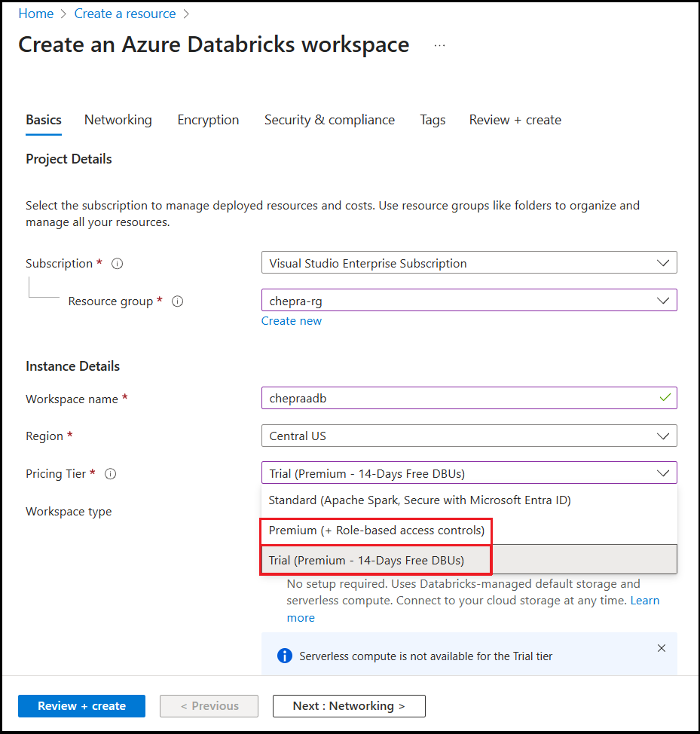Click the Pricing Tier info icon
This screenshot has width=700, height=734.
click(x=111, y=474)
